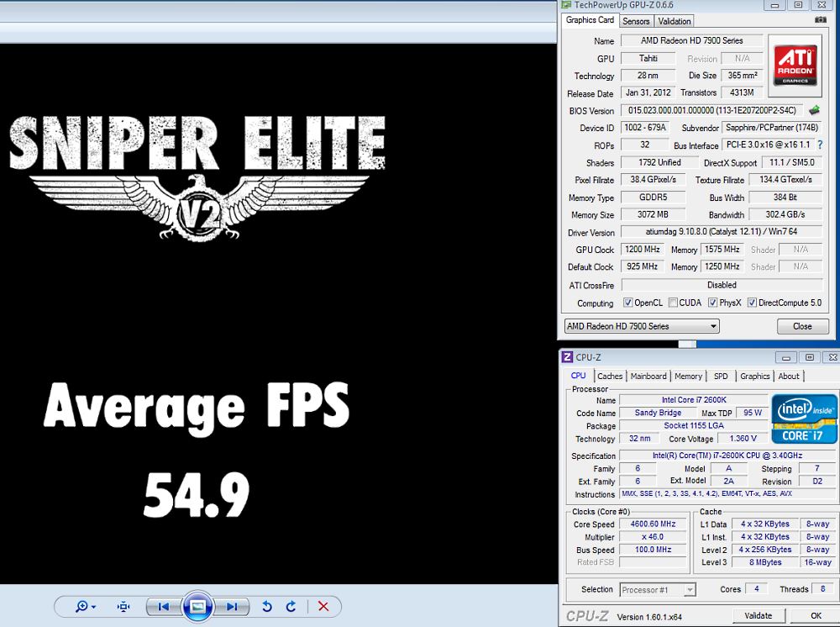
Task: Click the CPU-Z OK button
Action: click(816, 616)
